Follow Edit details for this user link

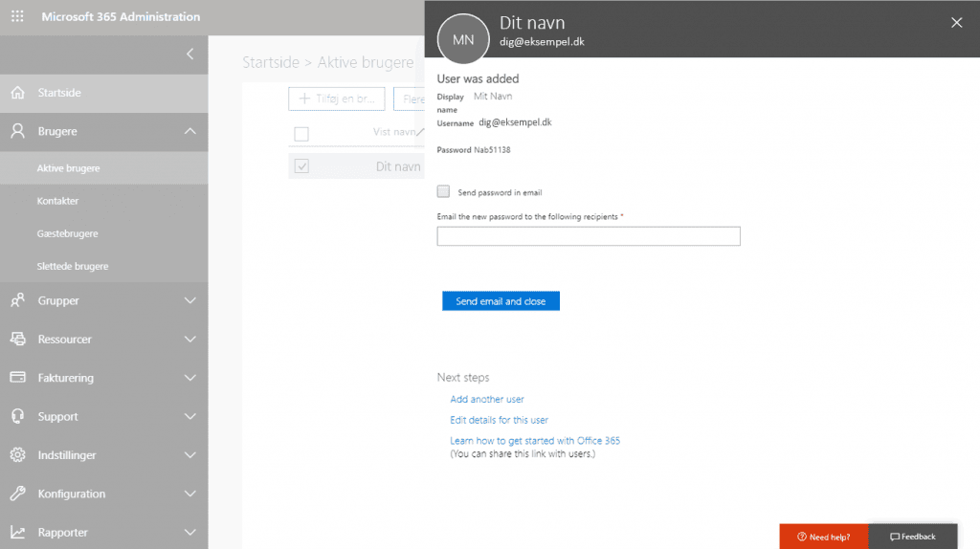(x=499, y=420)
